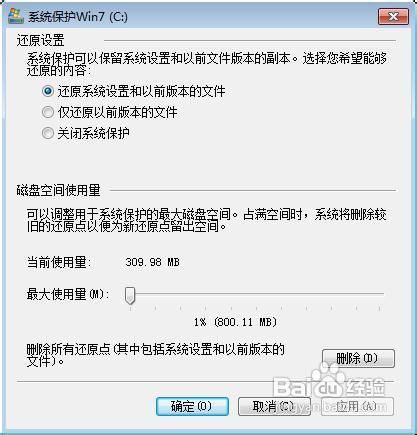The image size is (417, 435).
Task: Close the 系统保护Win7 (C:) dialog
Action: point(393,16)
